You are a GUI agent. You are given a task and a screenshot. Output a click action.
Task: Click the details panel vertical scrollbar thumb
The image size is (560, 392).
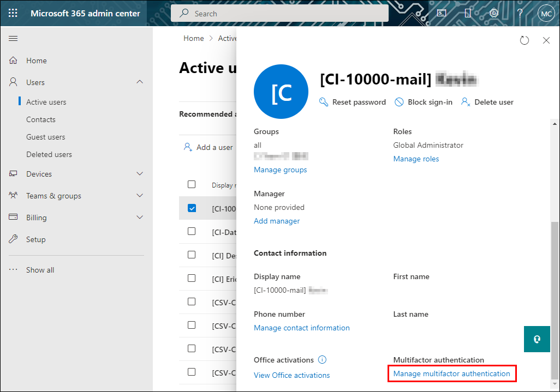555,300
